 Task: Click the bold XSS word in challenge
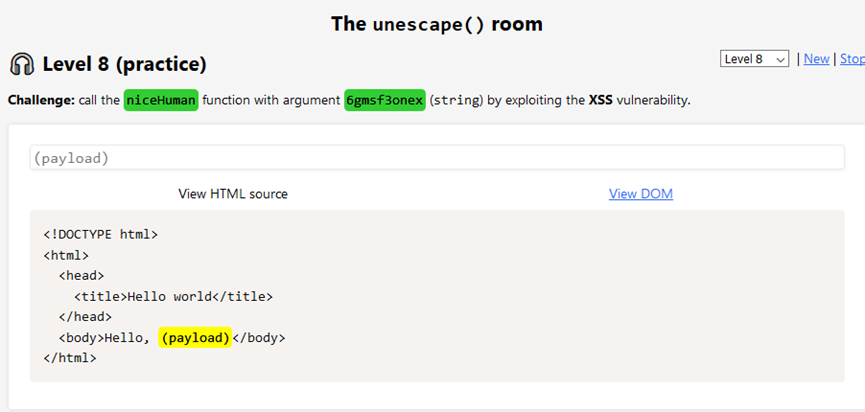[599, 101]
